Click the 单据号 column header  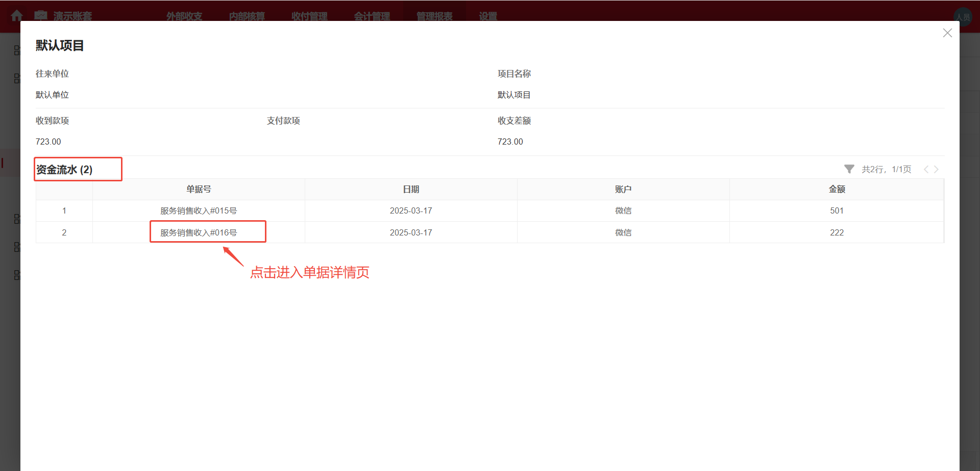[198, 189]
